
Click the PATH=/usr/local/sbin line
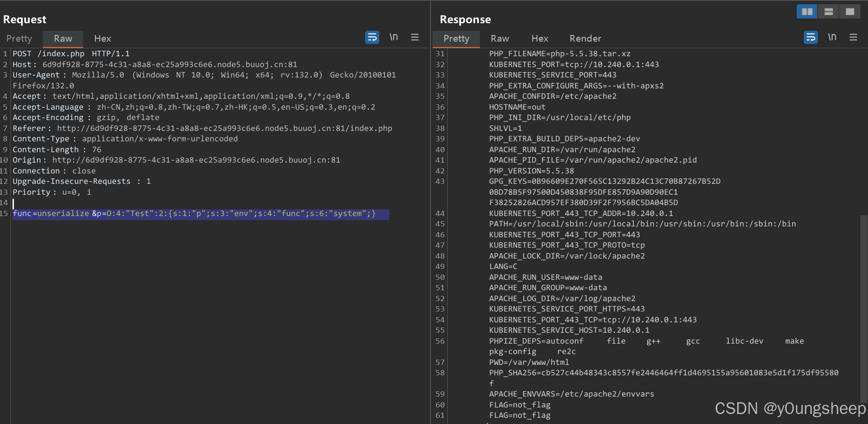[x=642, y=224]
